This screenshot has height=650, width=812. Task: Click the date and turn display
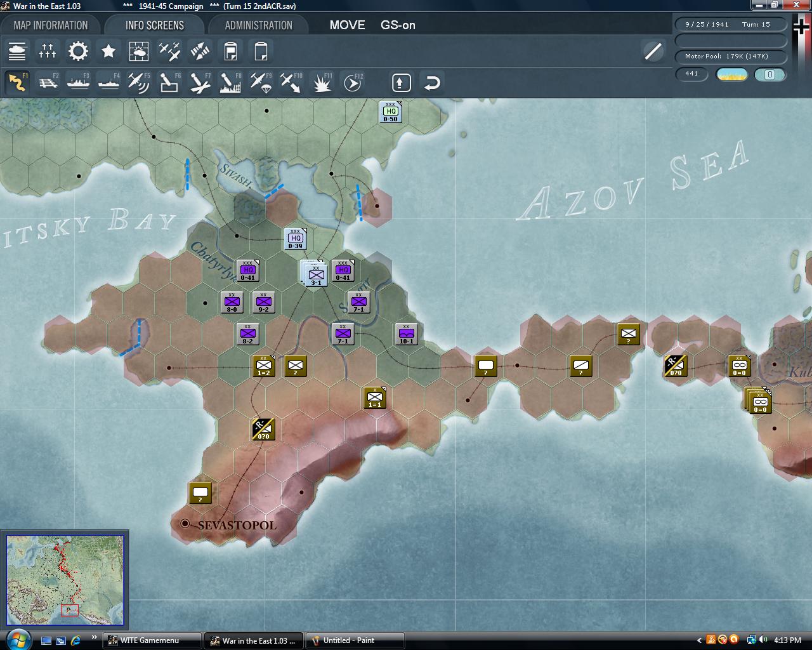point(730,25)
